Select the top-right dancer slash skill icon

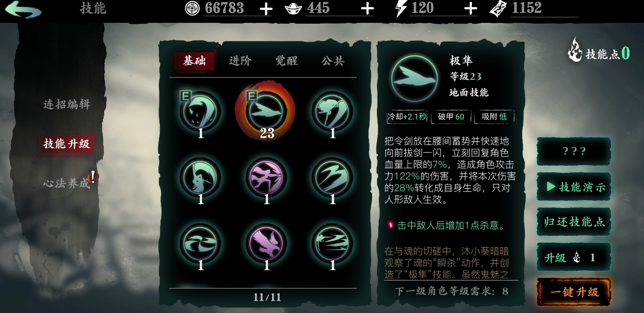point(332,112)
